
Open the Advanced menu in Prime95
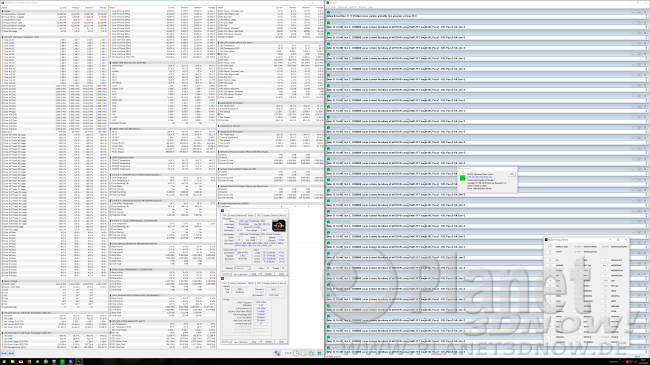coord(342,7)
